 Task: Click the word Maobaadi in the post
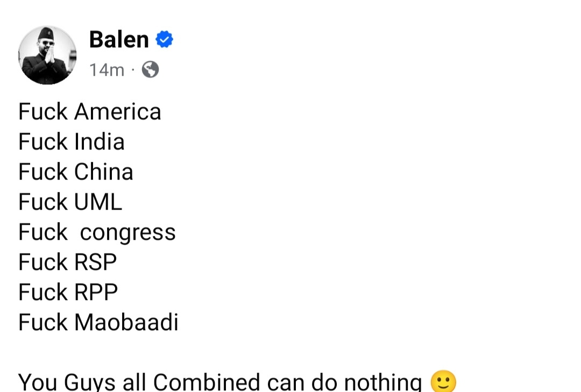click(x=126, y=323)
